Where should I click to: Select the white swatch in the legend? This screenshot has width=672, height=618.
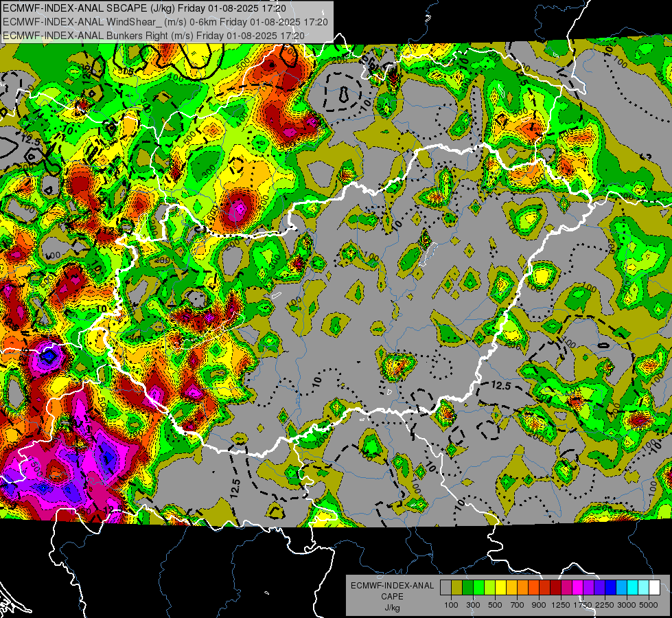pyautogui.click(x=654, y=588)
